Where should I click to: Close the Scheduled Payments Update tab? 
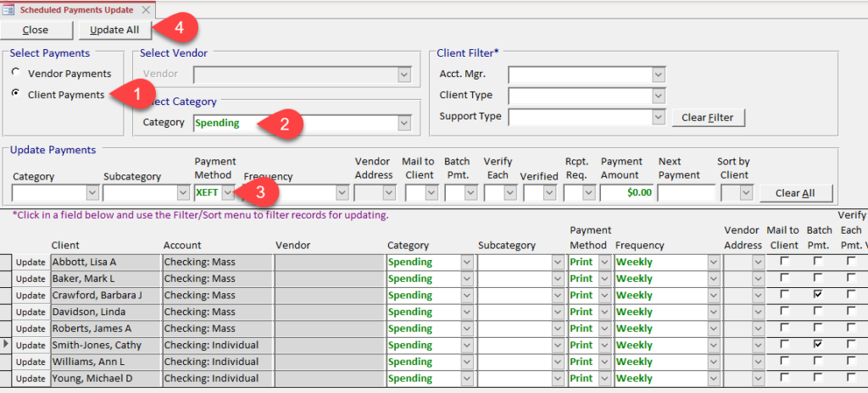point(146,10)
